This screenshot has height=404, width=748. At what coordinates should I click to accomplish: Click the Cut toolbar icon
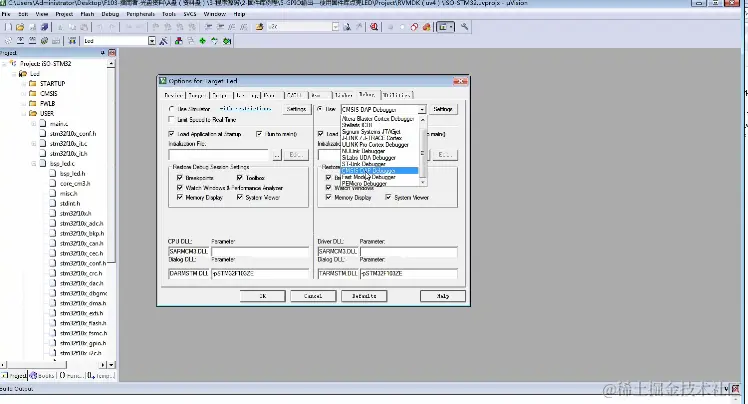tap(61, 27)
